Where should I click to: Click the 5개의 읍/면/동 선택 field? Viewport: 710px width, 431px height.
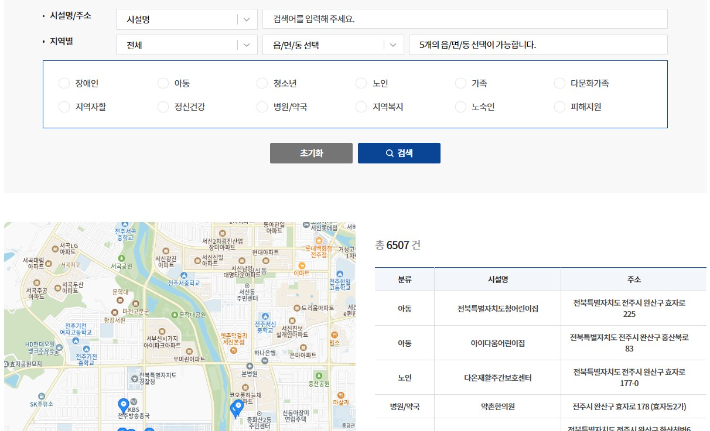click(538, 45)
